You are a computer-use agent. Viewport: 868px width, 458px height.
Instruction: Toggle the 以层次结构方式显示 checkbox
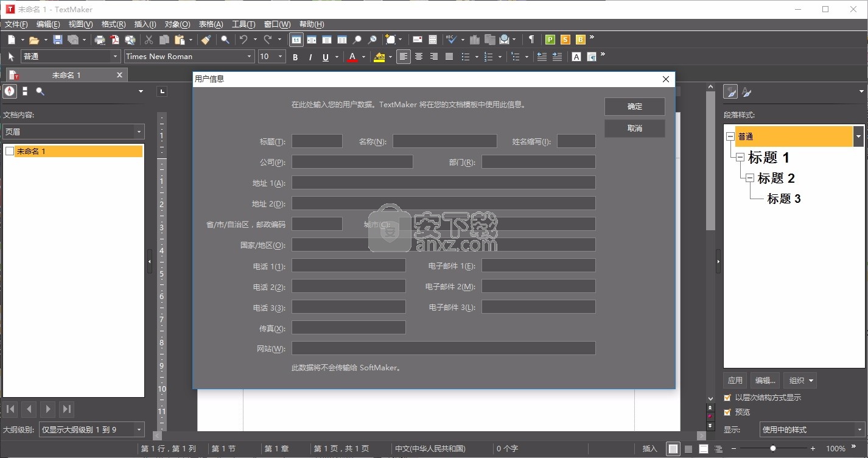point(727,398)
